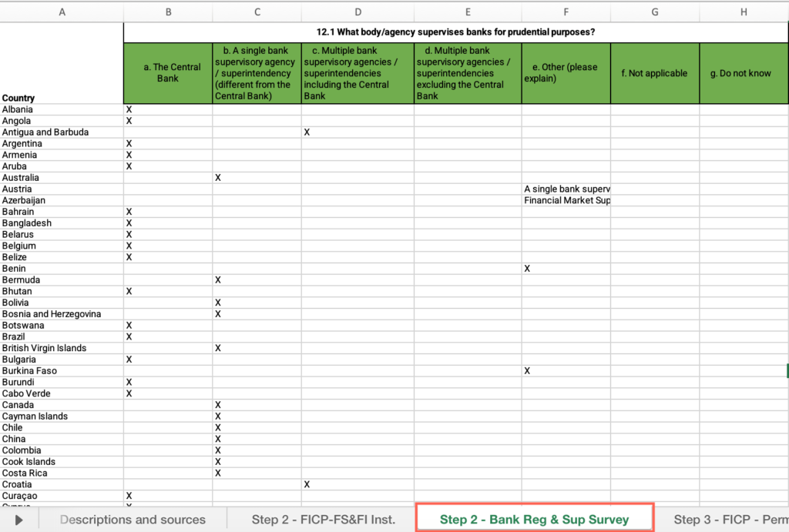Switch to Step 2 - FICP-FS&FI Inst. tab
Screen dimensions: 789x532
point(324,520)
